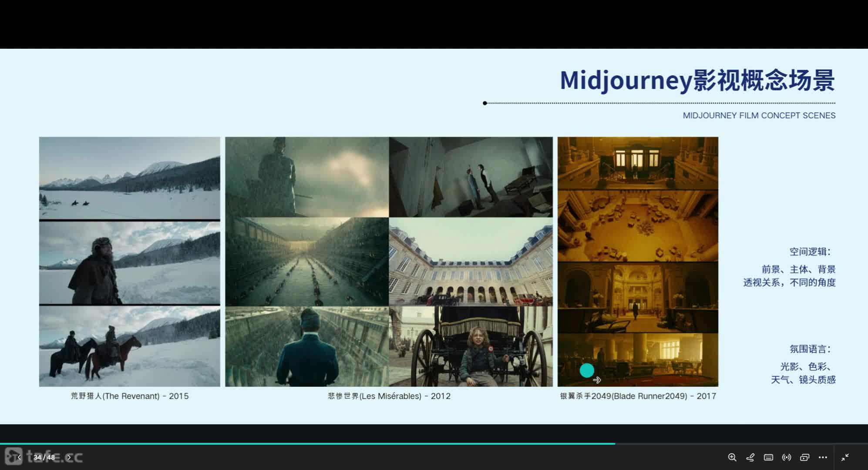
Task: Open the three-dot more options menu
Action: [x=823, y=457]
